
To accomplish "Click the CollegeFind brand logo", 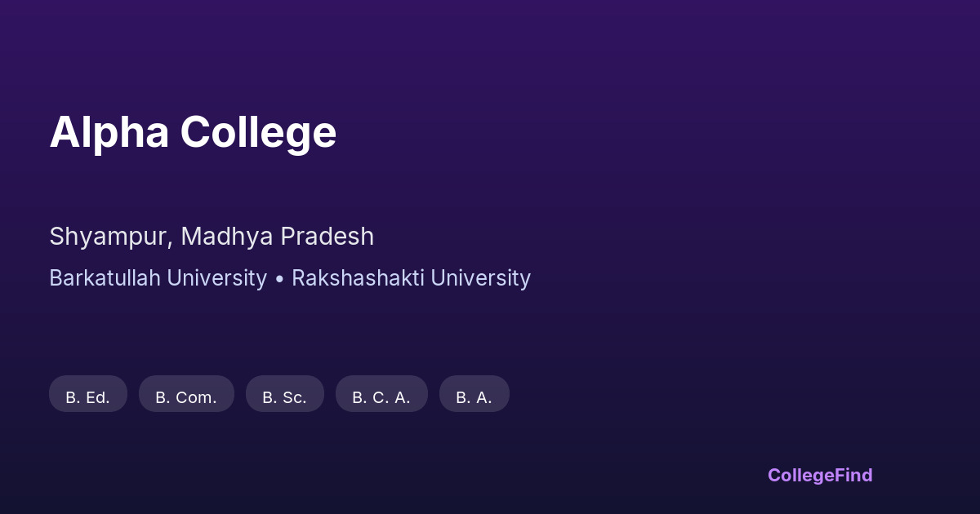I will click(820, 476).
